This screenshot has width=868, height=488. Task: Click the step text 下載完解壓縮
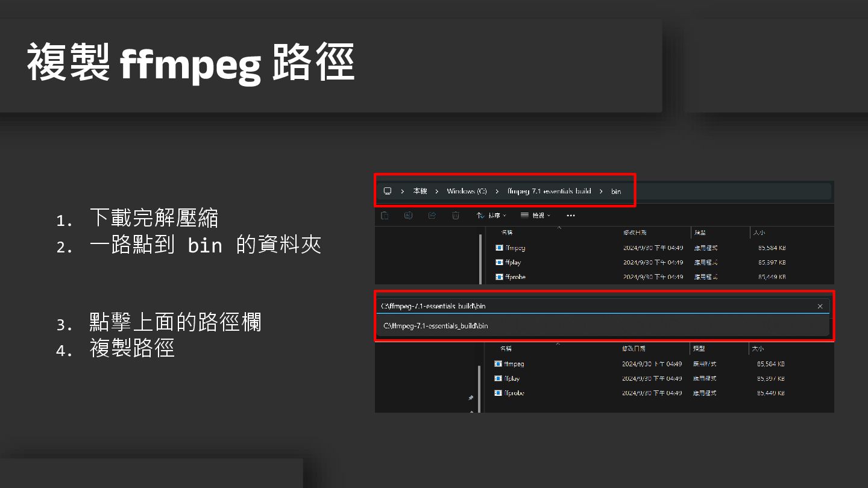[154, 217]
